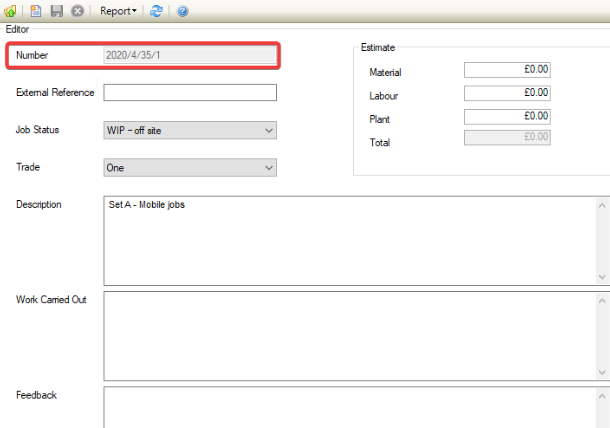The height and width of the screenshot is (428, 610).
Task: Expand the Trade dropdown
Action: pyautogui.click(x=268, y=168)
